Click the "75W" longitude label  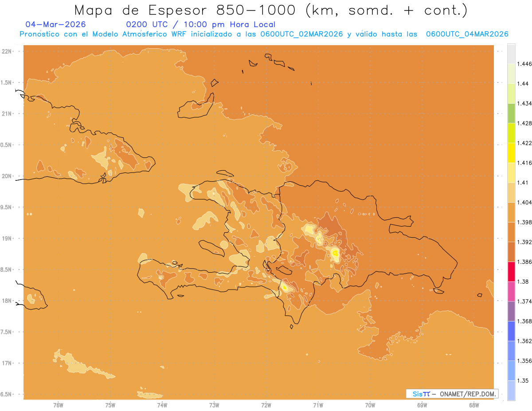click(110, 405)
